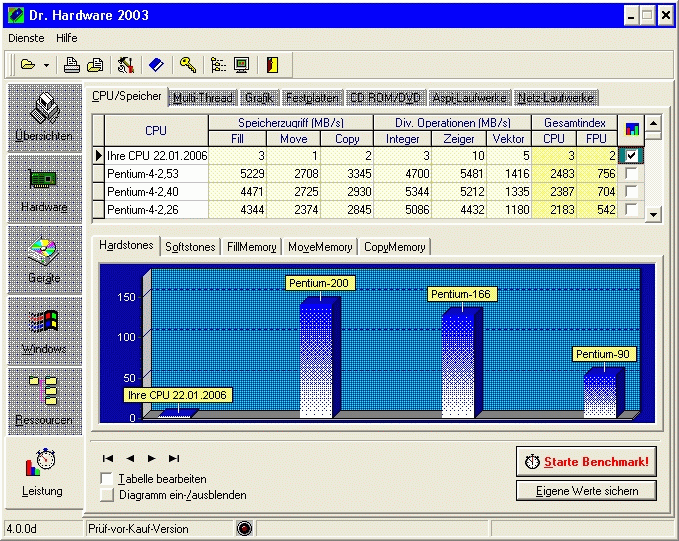Switch to the Multi-Thread tab
Image resolution: width=679 pixels, height=541 pixels.
pyautogui.click(x=203, y=98)
